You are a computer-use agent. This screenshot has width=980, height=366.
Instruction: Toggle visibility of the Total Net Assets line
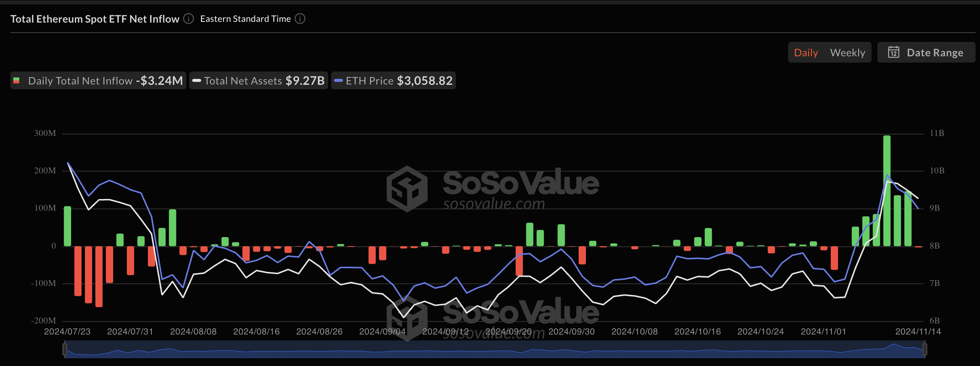258,81
